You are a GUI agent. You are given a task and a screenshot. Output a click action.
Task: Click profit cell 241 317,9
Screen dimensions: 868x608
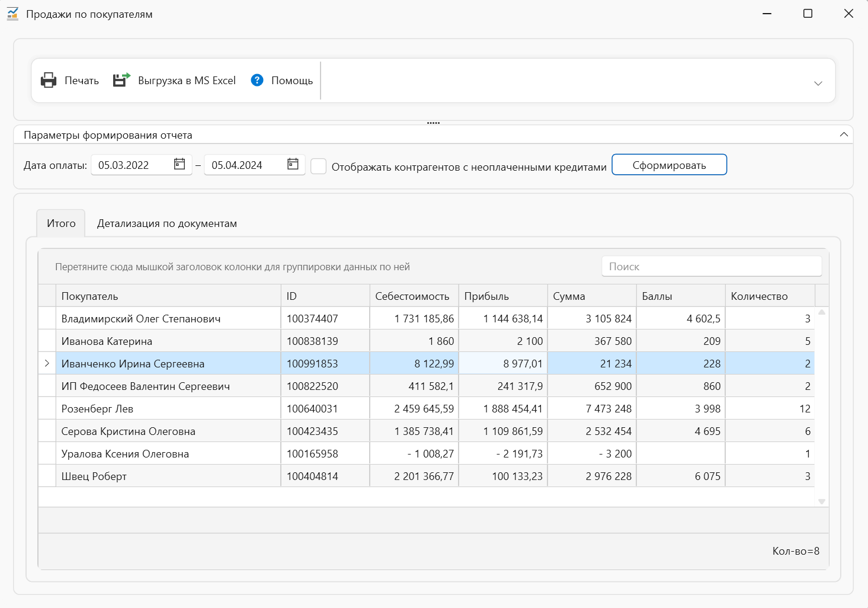pyautogui.click(x=503, y=386)
